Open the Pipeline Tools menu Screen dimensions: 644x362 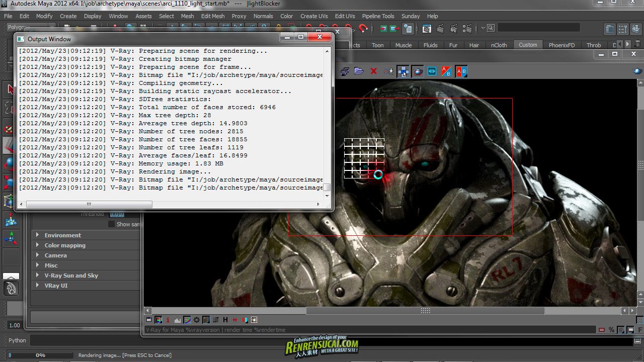[x=378, y=16]
